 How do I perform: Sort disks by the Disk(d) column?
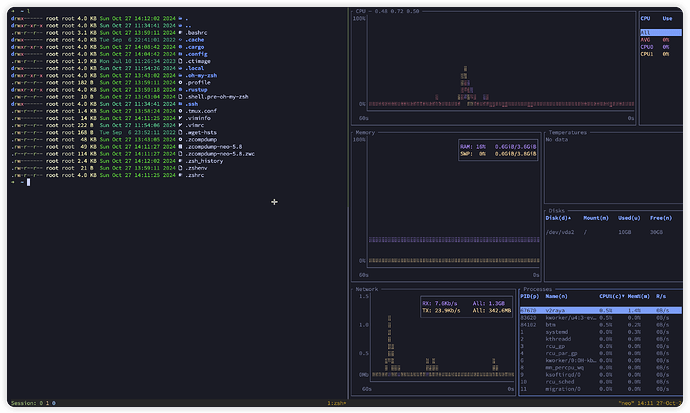click(x=558, y=218)
